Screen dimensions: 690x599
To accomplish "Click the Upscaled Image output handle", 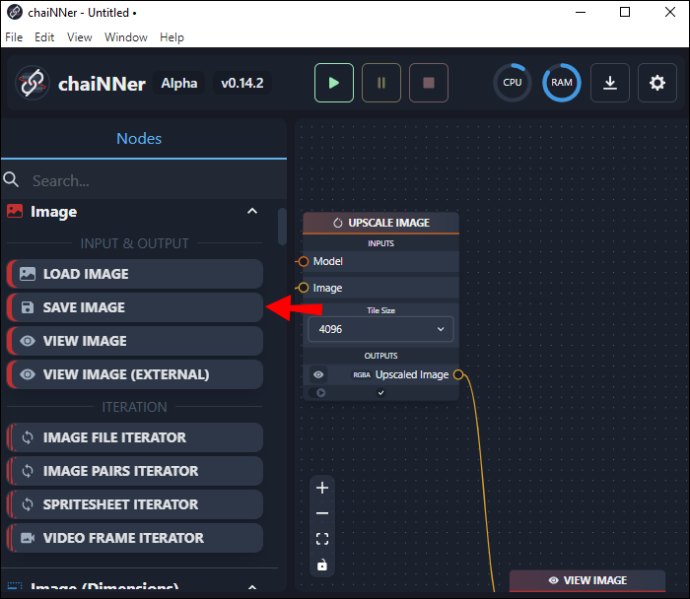I will click(x=459, y=375).
